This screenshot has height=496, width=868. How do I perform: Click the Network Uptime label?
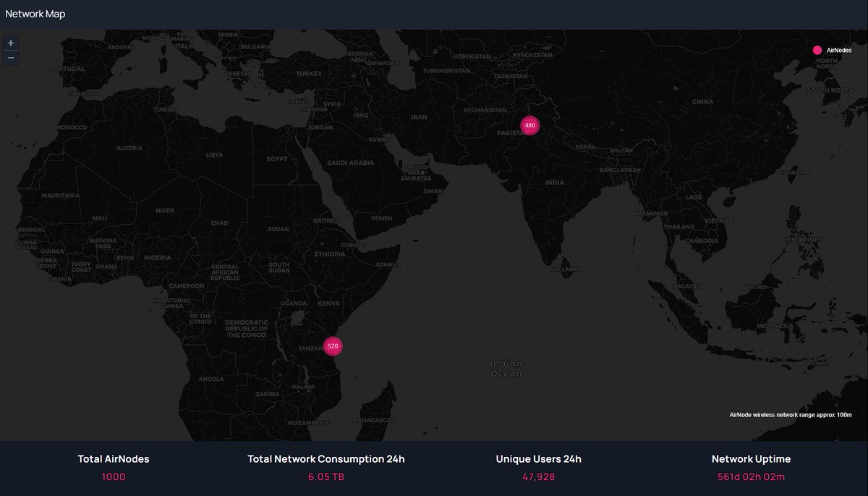[752, 459]
